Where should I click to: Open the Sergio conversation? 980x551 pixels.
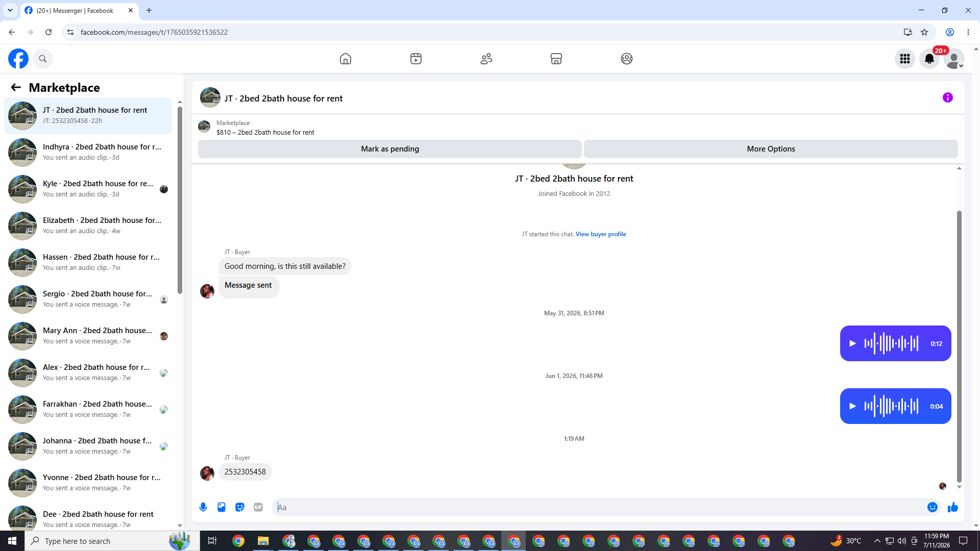coord(88,299)
